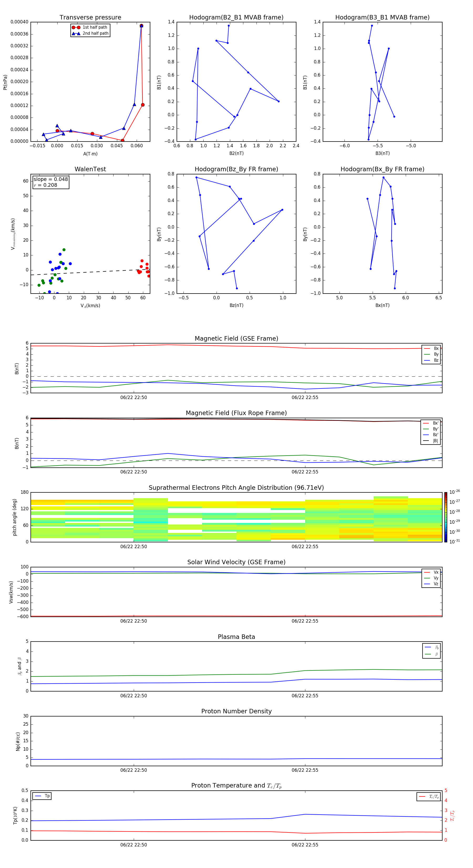The height and width of the screenshot is (868, 473).
Task: Click the 'Bz' legend entry in GSE panel
Action: 431,361
